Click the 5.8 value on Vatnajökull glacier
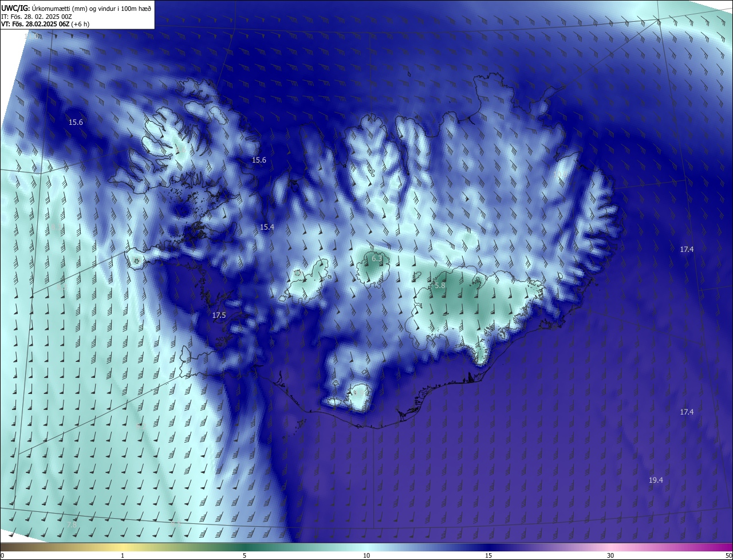Viewport: 733px width, 560px height. point(439,285)
